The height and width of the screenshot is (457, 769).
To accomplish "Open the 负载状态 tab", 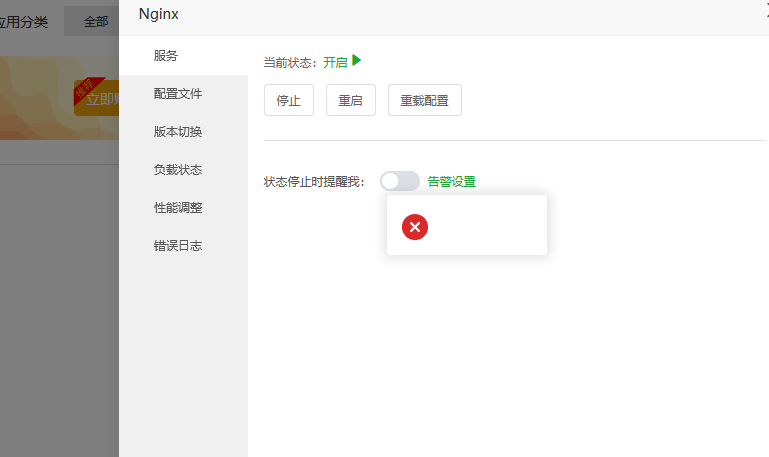I will point(183,170).
